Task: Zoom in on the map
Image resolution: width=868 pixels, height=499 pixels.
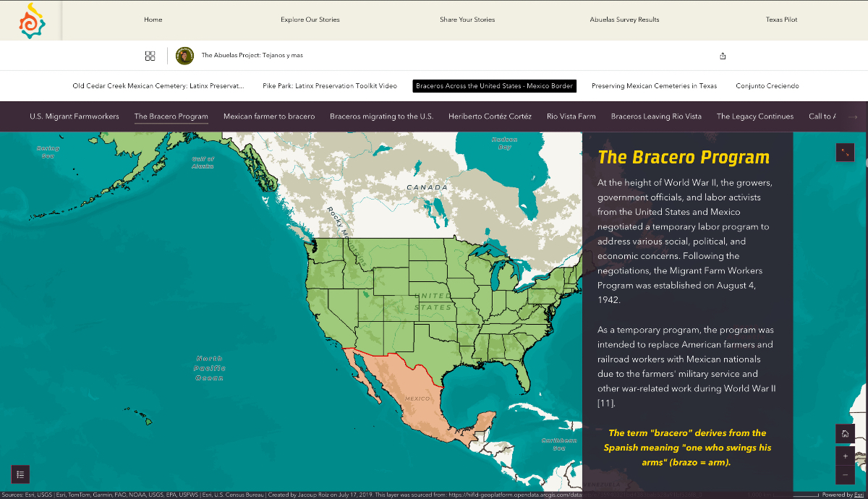Action: tap(845, 456)
